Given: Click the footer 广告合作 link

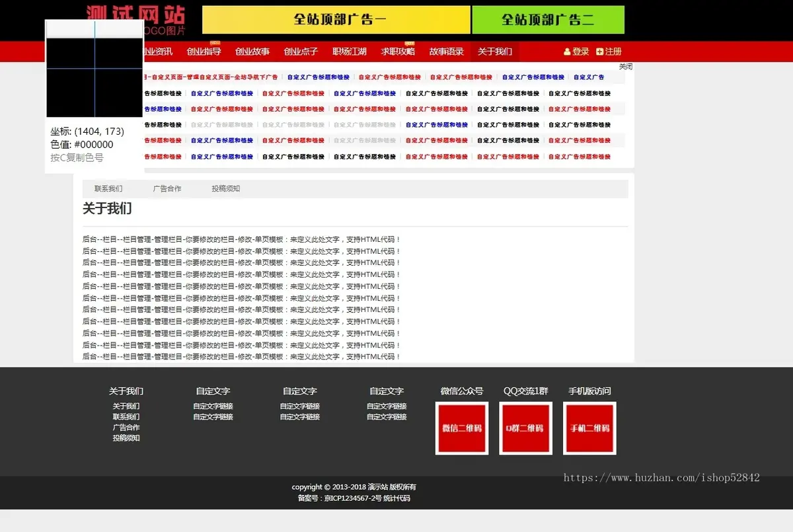Looking at the screenshot, I should coord(126,428).
